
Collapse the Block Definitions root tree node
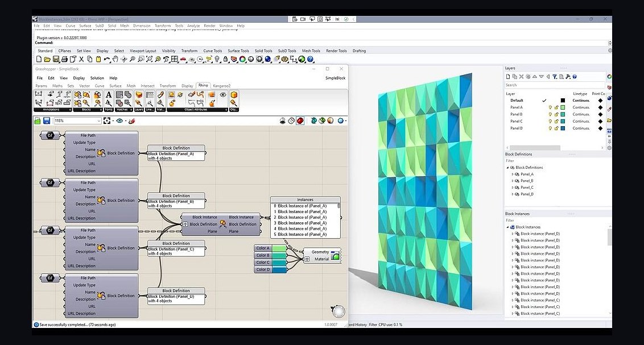click(x=507, y=168)
